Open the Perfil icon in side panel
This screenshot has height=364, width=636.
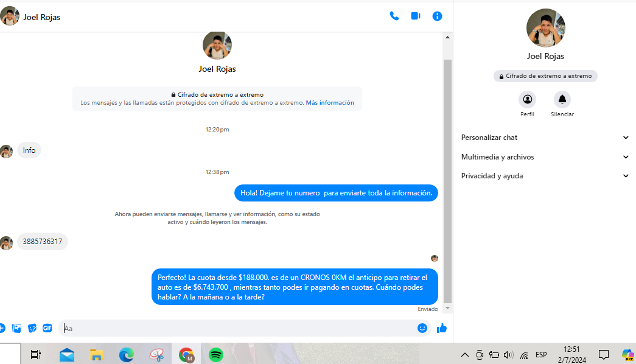tap(527, 99)
